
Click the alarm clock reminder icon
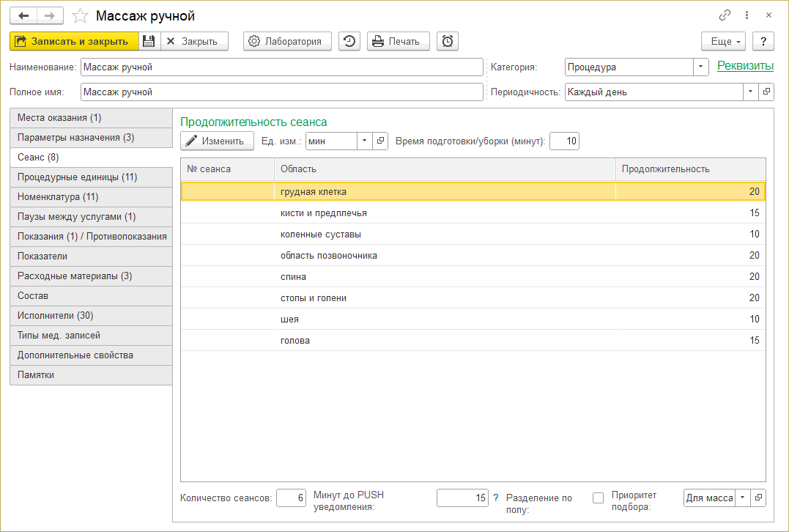pyautogui.click(x=448, y=42)
